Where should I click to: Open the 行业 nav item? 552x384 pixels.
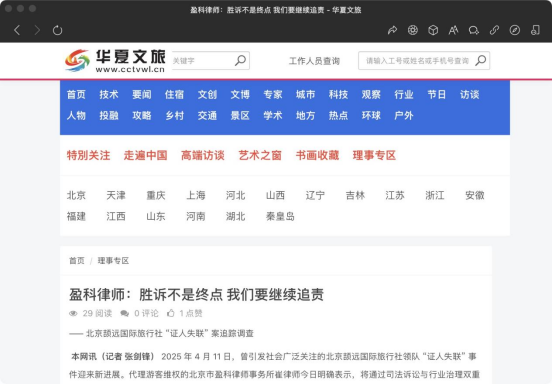point(404,94)
